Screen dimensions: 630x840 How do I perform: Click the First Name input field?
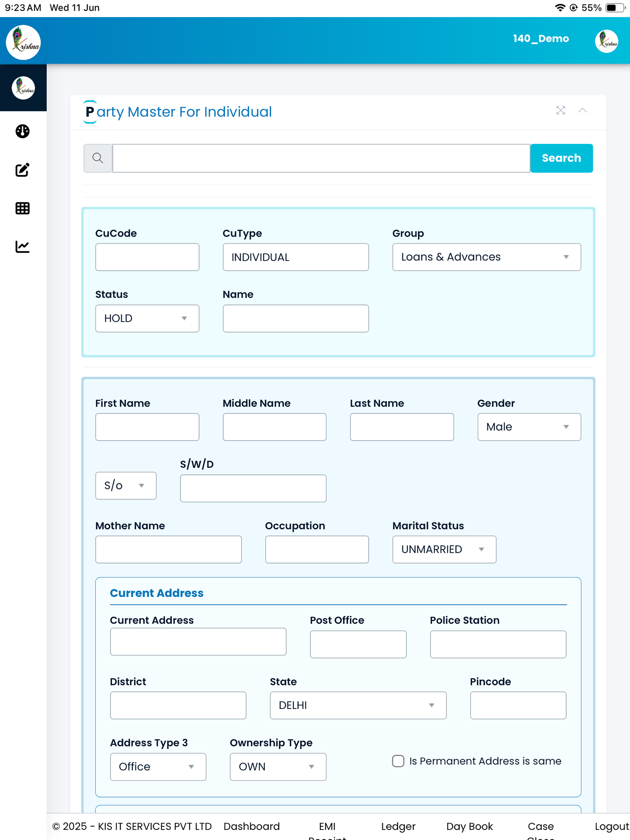click(x=147, y=427)
